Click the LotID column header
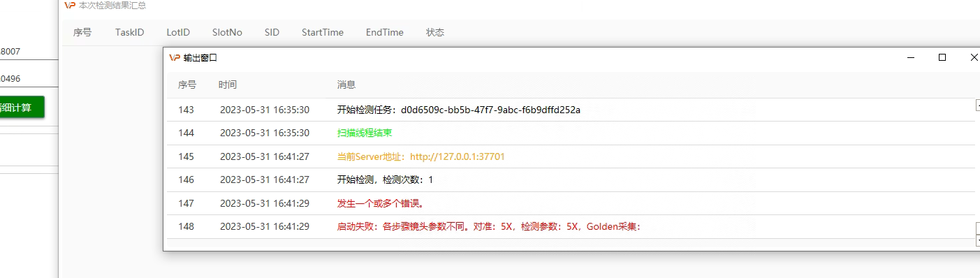Viewport: 980px width, 278px height. [178, 32]
